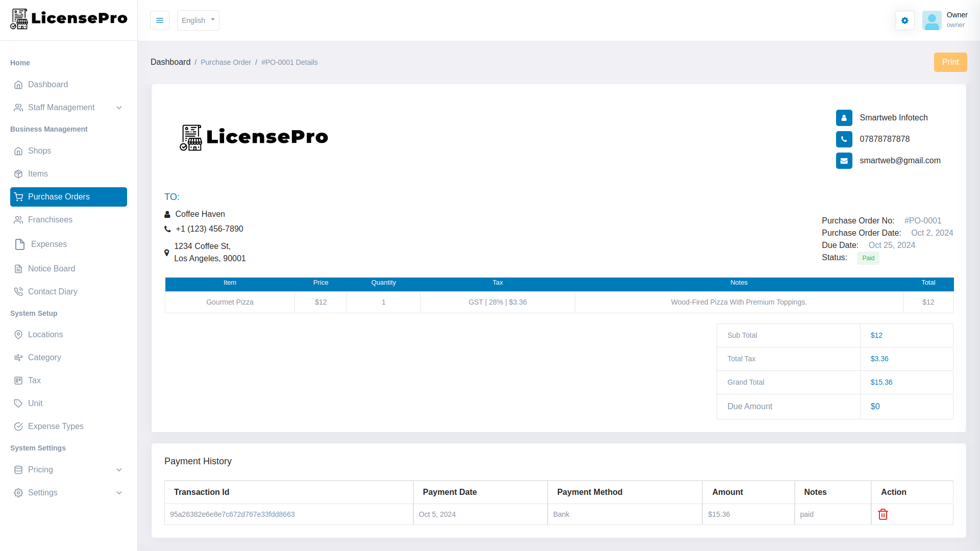Collapse the sidebar using the hamburger icon

click(x=160, y=20)
